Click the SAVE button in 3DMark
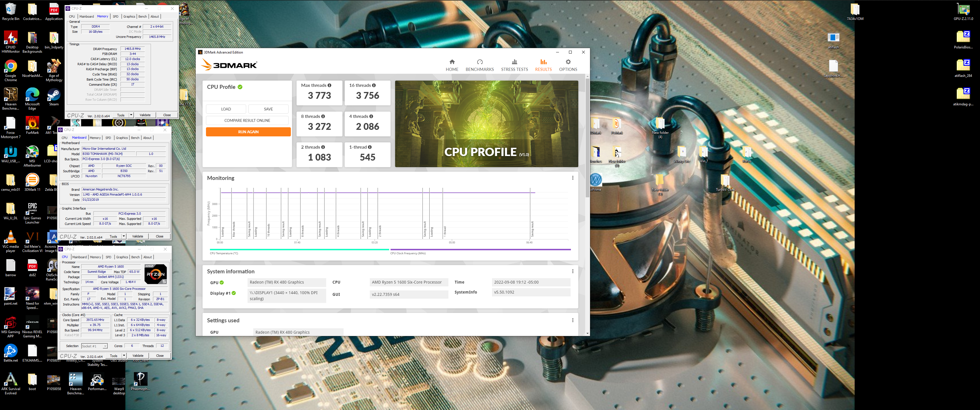The width and height of the screenshot is (980, 410). [268, 109]
